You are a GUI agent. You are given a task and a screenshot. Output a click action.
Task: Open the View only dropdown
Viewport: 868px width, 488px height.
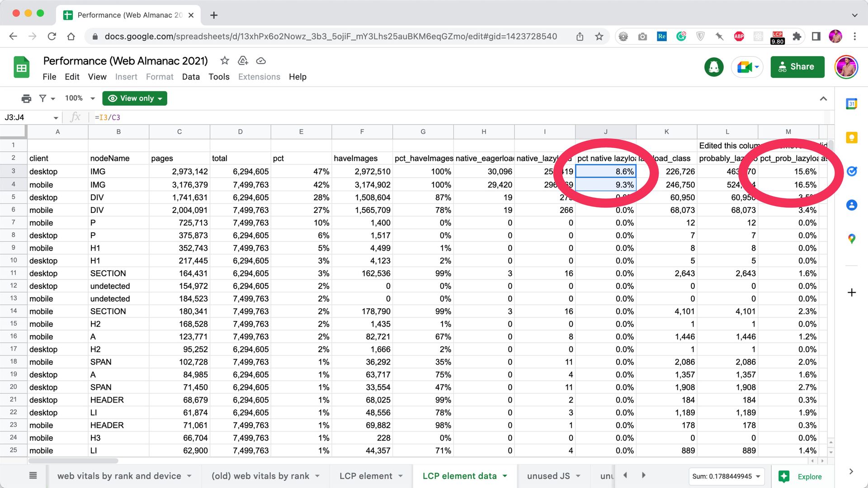135,99
